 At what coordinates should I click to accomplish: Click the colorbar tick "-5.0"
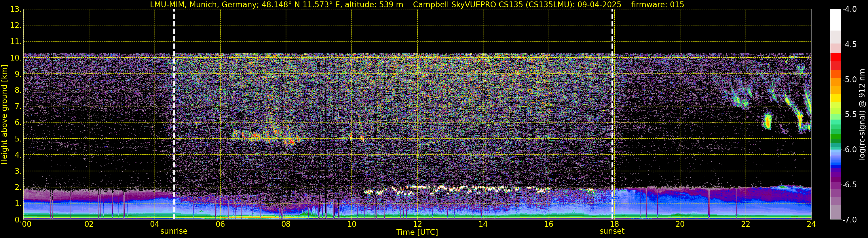pos(849,80)
